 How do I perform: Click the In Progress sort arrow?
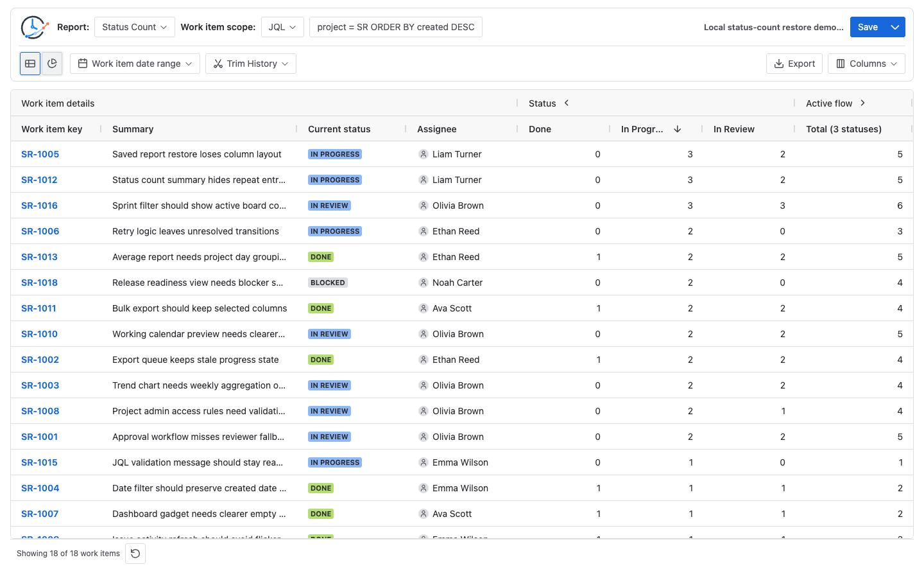(678, 129)
